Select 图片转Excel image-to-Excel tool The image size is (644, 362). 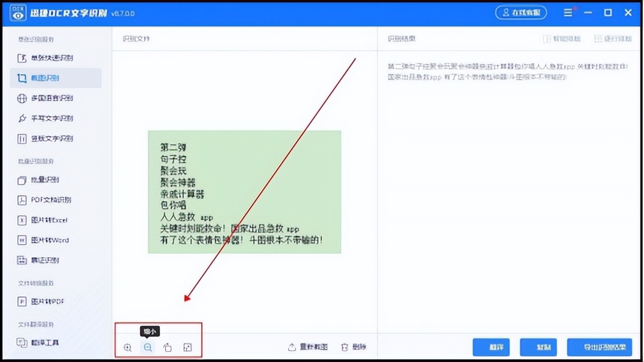(51, 220)
